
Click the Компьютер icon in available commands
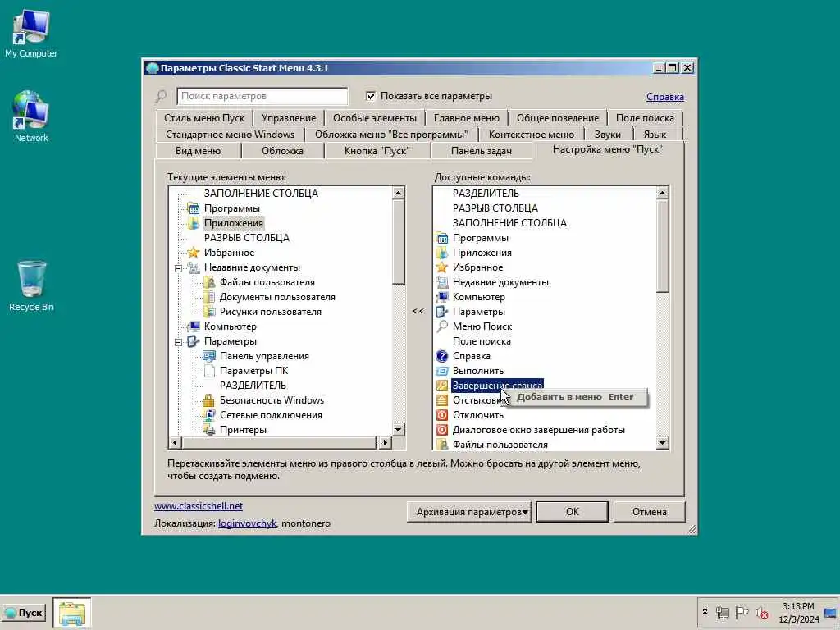(x=442, y=297)
